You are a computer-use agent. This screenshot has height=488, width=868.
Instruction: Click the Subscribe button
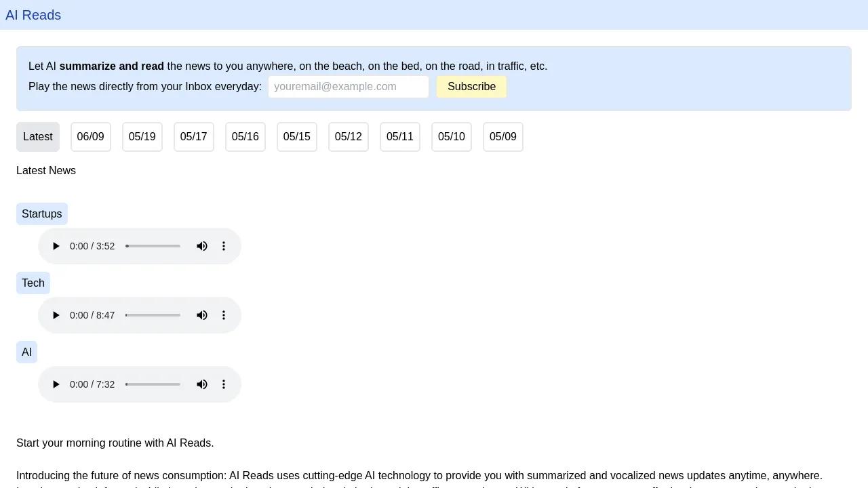click(x=471, y=87)
